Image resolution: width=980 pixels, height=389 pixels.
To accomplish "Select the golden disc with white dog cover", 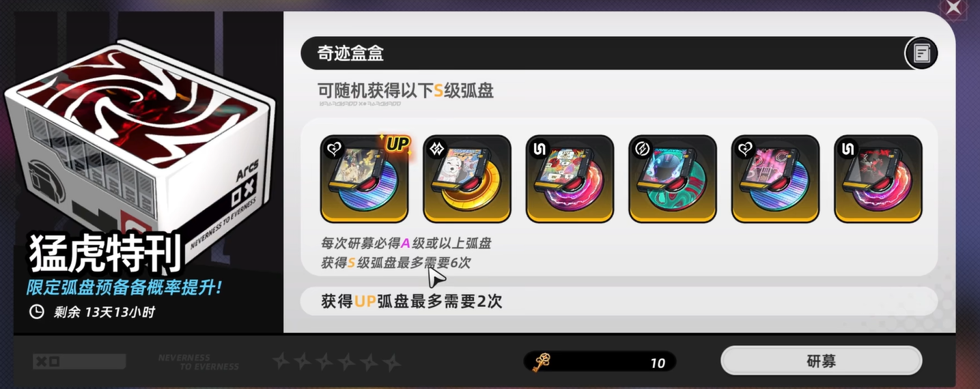I will (467, 179).
